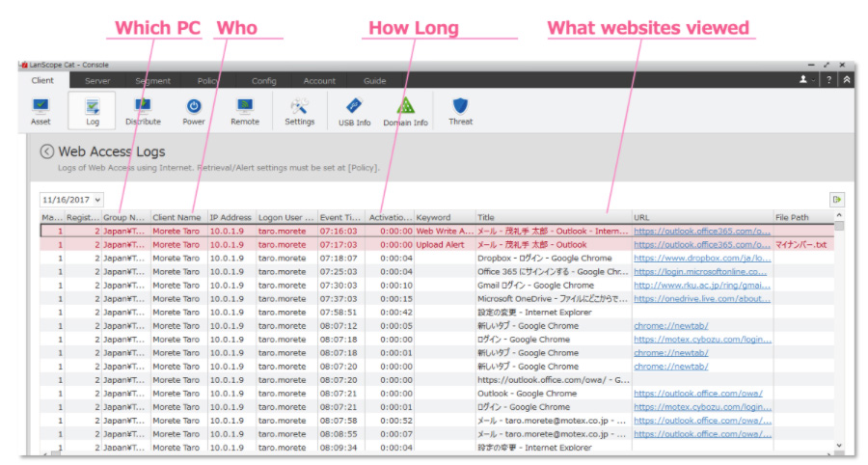
Task: Open the login.microsoftonline.co URL link
Action: pyautogui.click(x=700, y=272)
